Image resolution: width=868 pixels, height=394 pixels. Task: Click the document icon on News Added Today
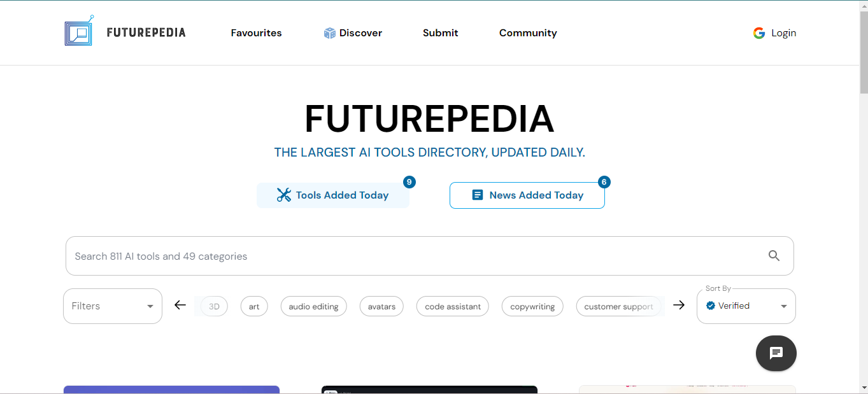478,195
